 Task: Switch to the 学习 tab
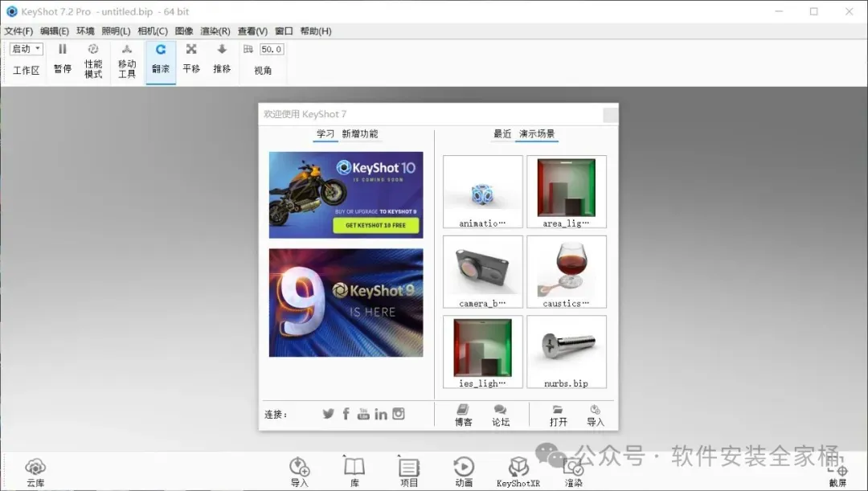click(x=325, y=134)
